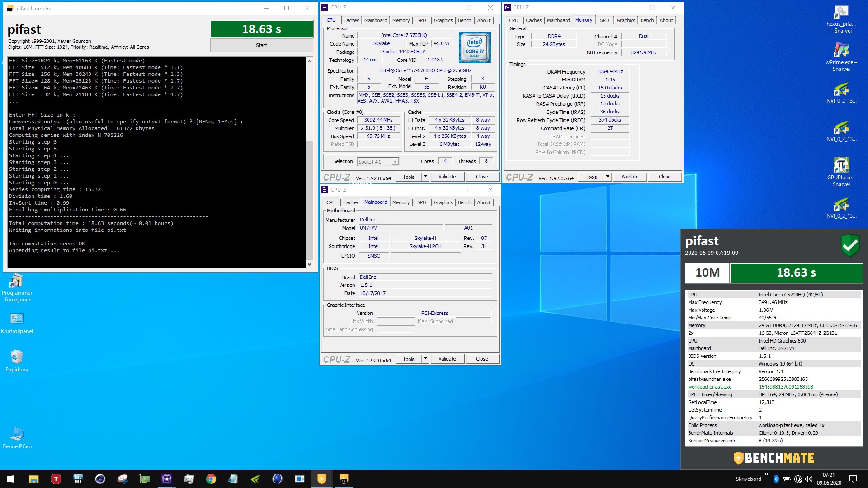Open the green graphics card taskbar icon
The height and width of the screenshot is (488, 868).
point(144,479)
